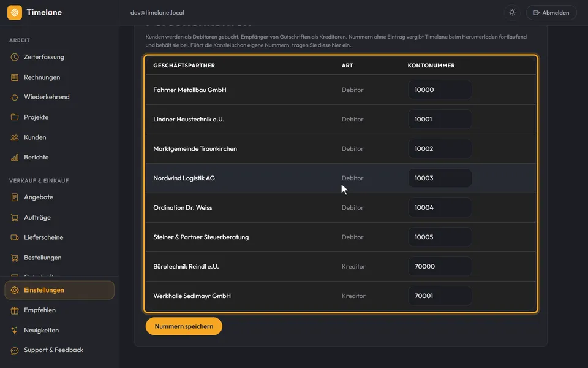Screen dimensions: 588x368
Task: Click the Kontonummer column header
Action: [x=431, y=66]
